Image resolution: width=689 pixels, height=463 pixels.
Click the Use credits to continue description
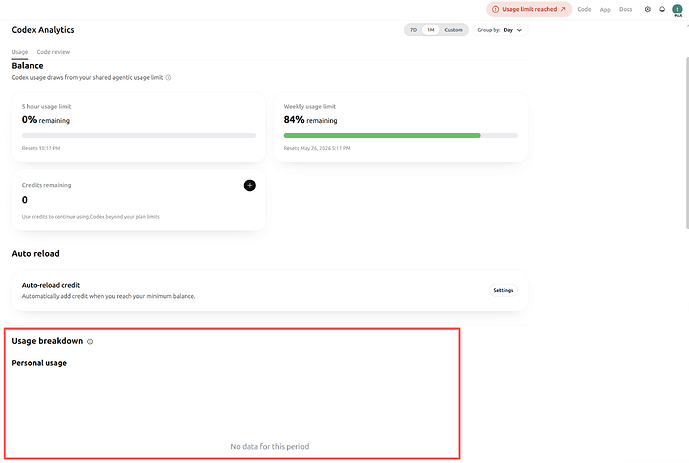[91, 217]
